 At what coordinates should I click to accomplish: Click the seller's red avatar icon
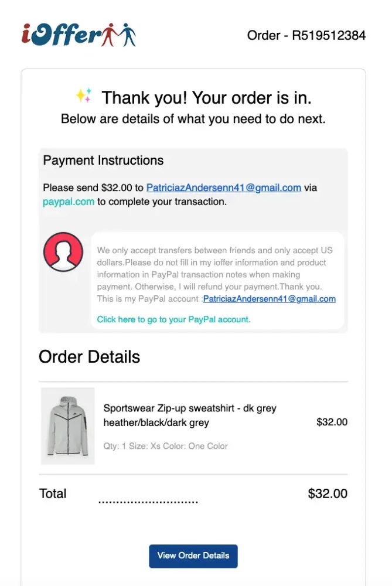[63, 252]
